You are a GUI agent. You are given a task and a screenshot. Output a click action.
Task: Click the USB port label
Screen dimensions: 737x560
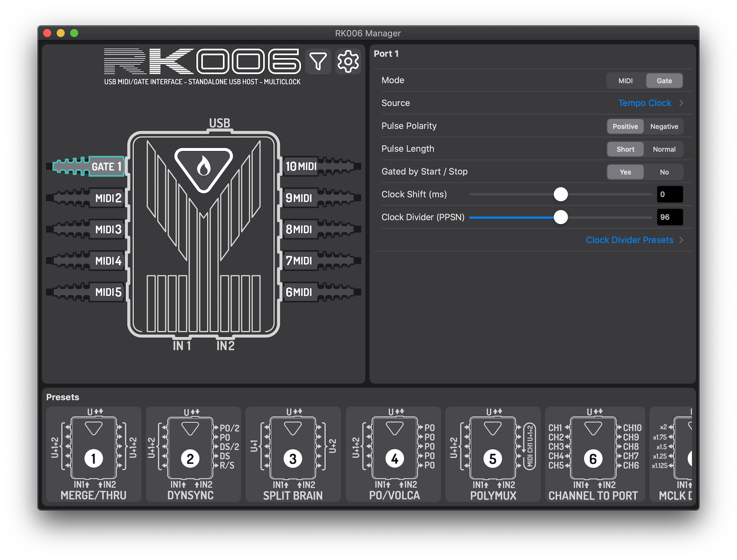[220, 123]
